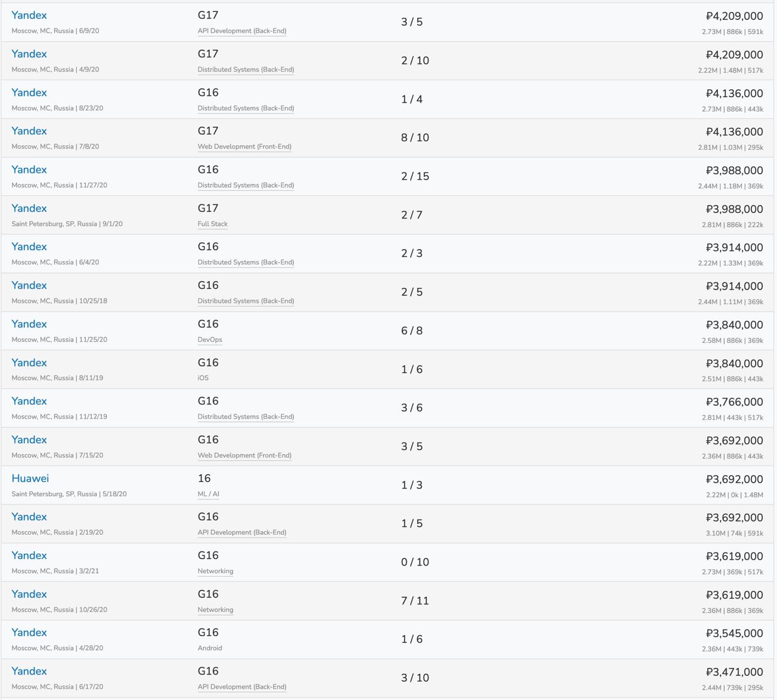Viewport: 777px width, 700px height.
Task: Click ₽3,988,000 in the Full Stack row
Action: (x=735, y=209)
